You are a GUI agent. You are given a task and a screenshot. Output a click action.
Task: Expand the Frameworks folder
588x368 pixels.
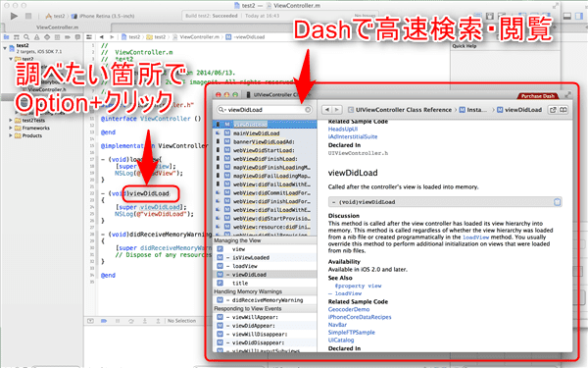pyautogui.click(x=11, y=128)
